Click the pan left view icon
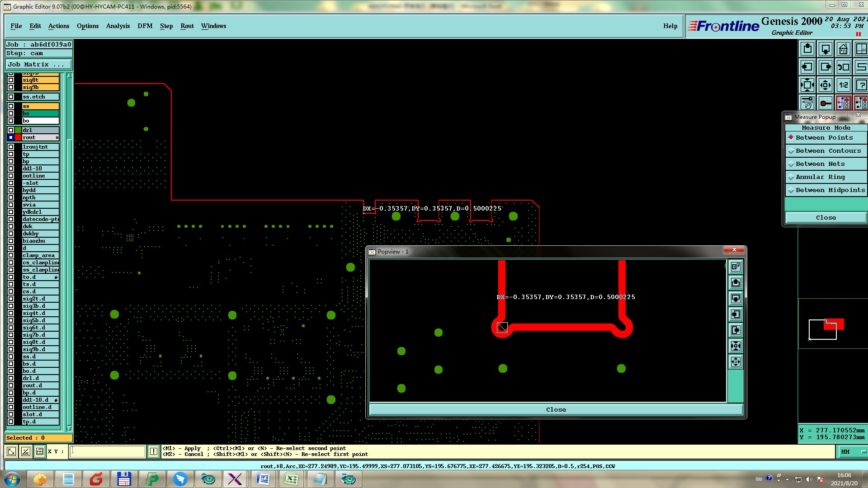 (807, 67)
